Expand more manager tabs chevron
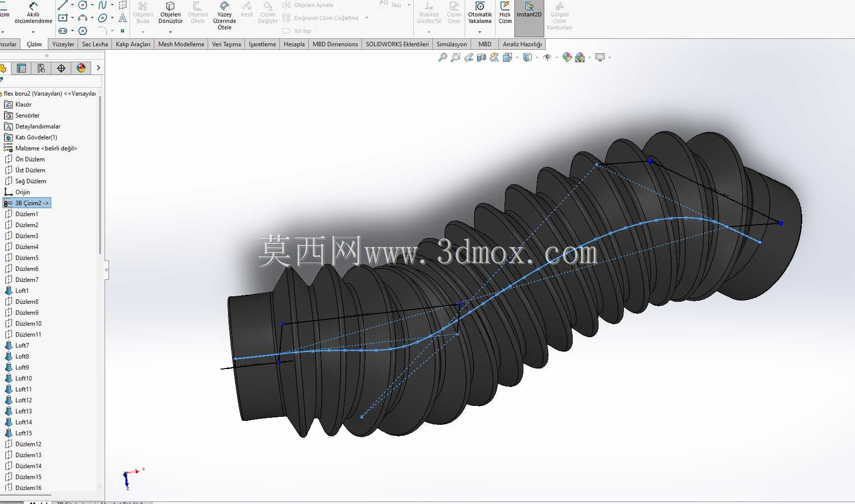855x504 pixels. [98, 68]
